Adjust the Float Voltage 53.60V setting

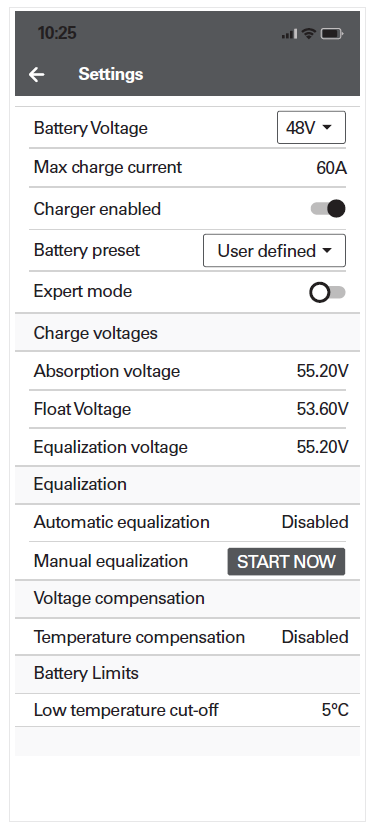click(187, 409)
